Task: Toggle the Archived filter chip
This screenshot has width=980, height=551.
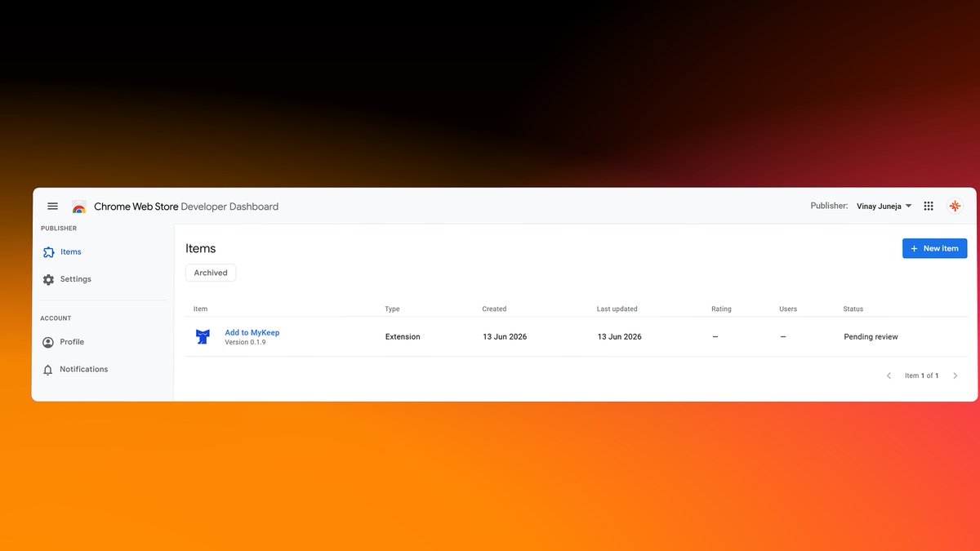Action: tap(211, 273)
